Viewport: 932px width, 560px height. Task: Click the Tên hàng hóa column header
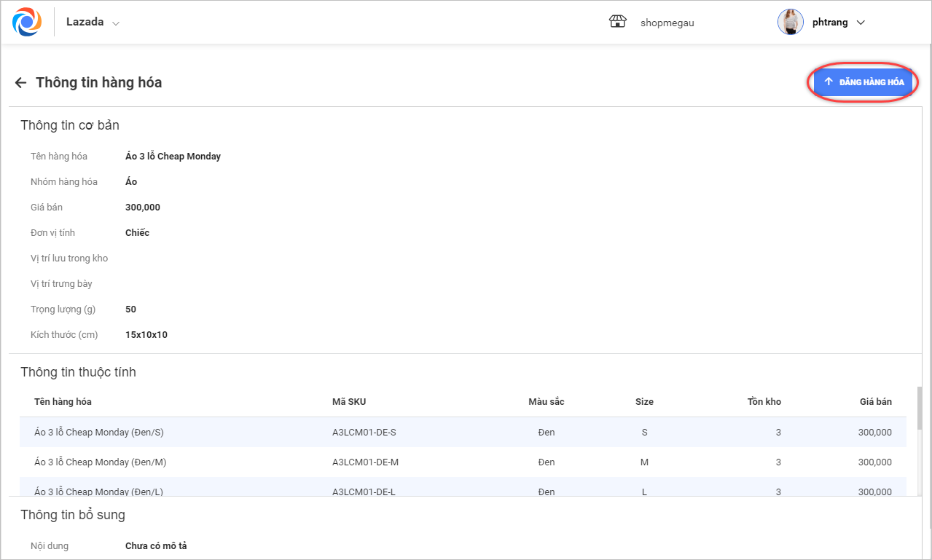(x=63, y=402)
